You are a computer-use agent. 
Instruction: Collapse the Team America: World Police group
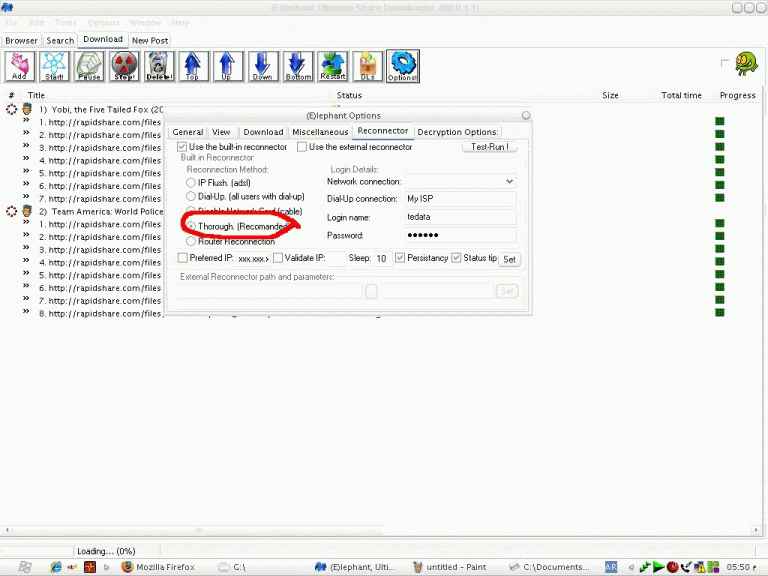point(12,212)
